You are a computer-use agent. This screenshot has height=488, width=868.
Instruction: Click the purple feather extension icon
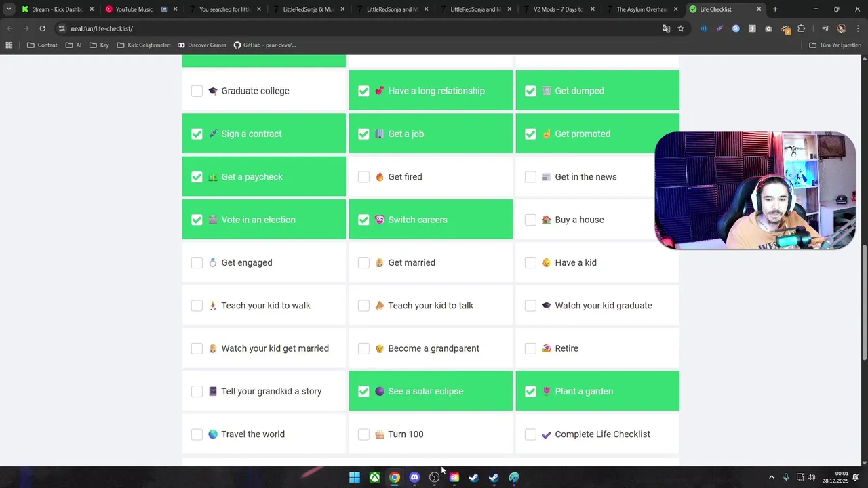point(719,28)
